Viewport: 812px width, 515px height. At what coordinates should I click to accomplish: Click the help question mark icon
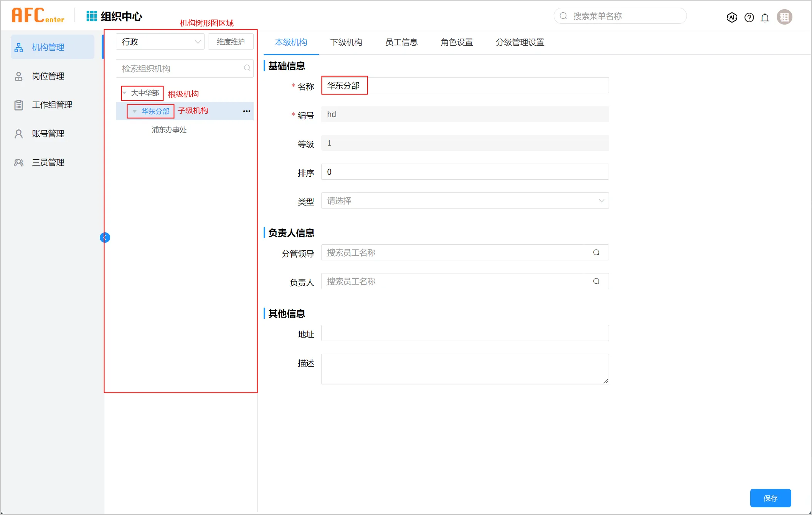pyautogui.click(x=749, y=17)
